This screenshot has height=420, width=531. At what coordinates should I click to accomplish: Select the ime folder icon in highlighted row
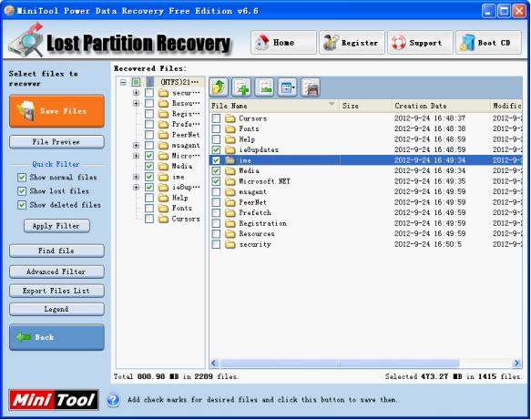230,160
